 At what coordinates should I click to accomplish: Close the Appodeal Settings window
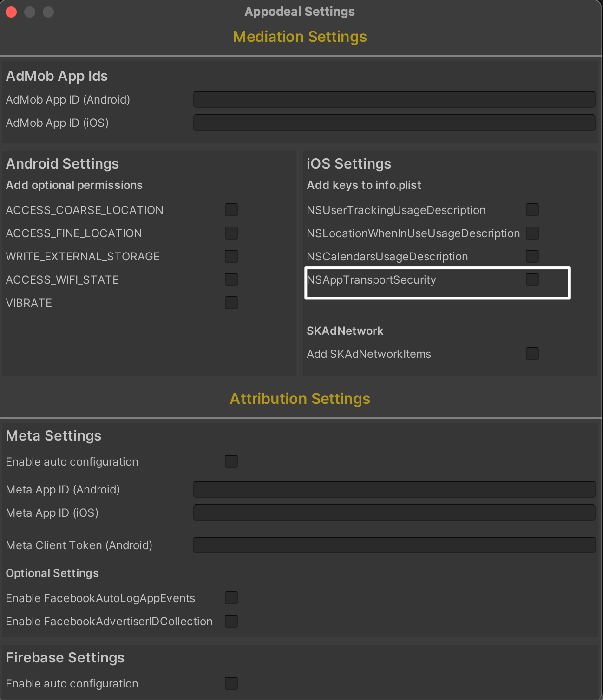coord(11,12)
